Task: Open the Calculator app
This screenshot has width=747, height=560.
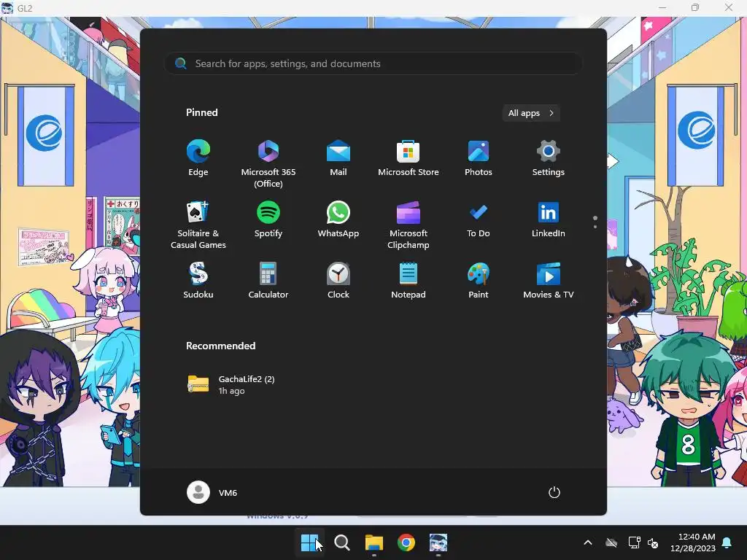Action: (268, 281)
